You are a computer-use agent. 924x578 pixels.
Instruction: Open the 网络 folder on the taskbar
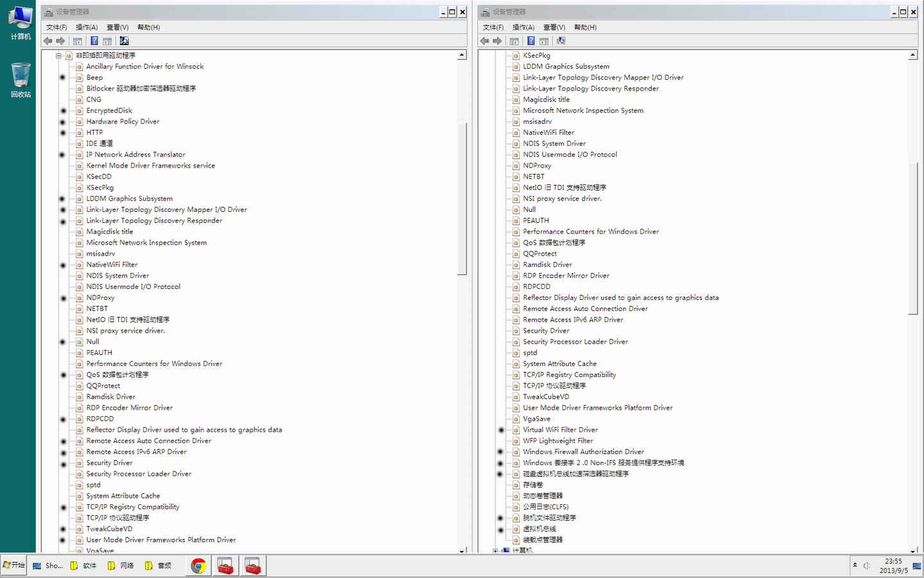click(x=121, y=566)
